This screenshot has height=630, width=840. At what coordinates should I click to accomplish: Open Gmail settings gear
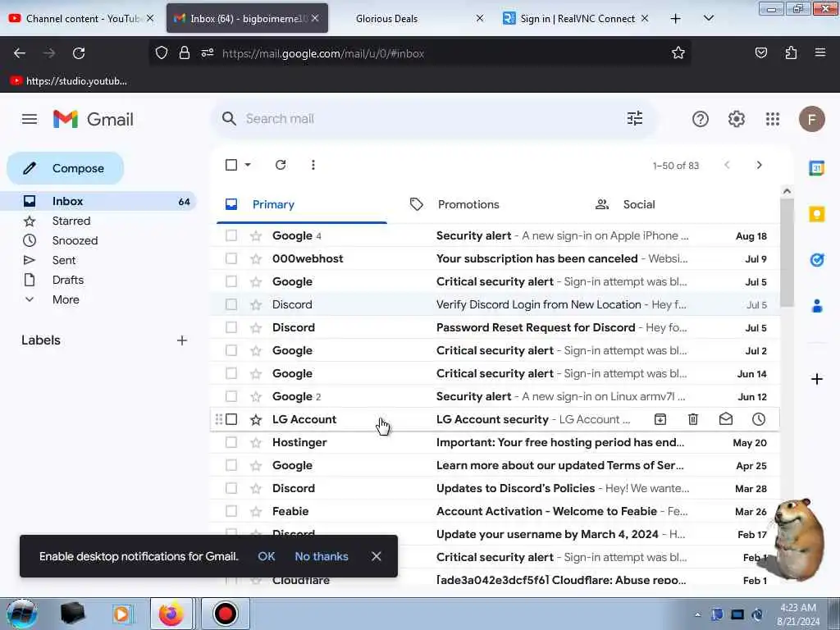tap(736, 119)
